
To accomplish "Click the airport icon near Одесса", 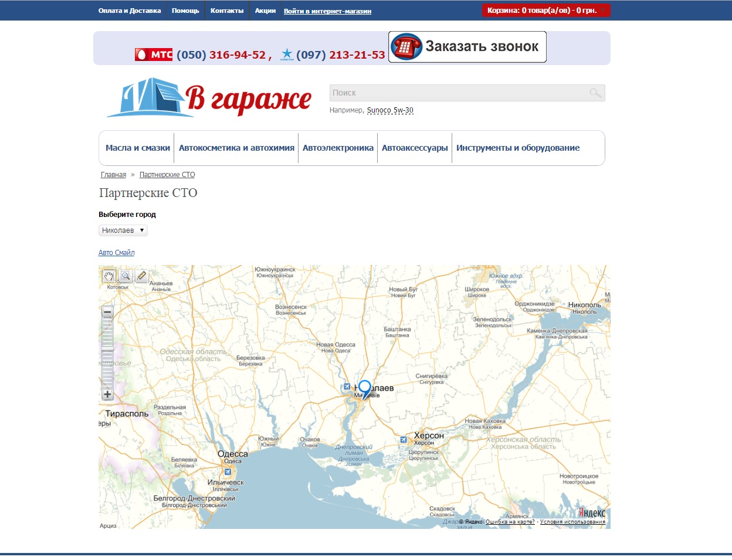I will pos(228,471).
